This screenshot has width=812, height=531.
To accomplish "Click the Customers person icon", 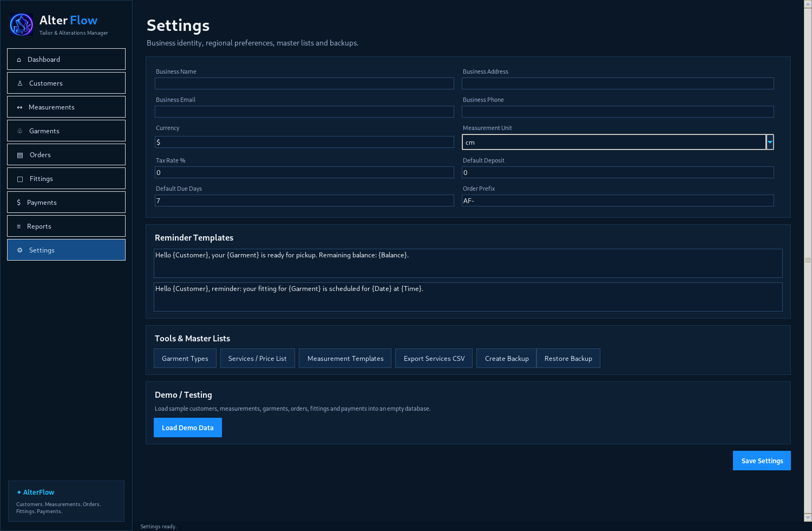I will click(x=20, y=83).
